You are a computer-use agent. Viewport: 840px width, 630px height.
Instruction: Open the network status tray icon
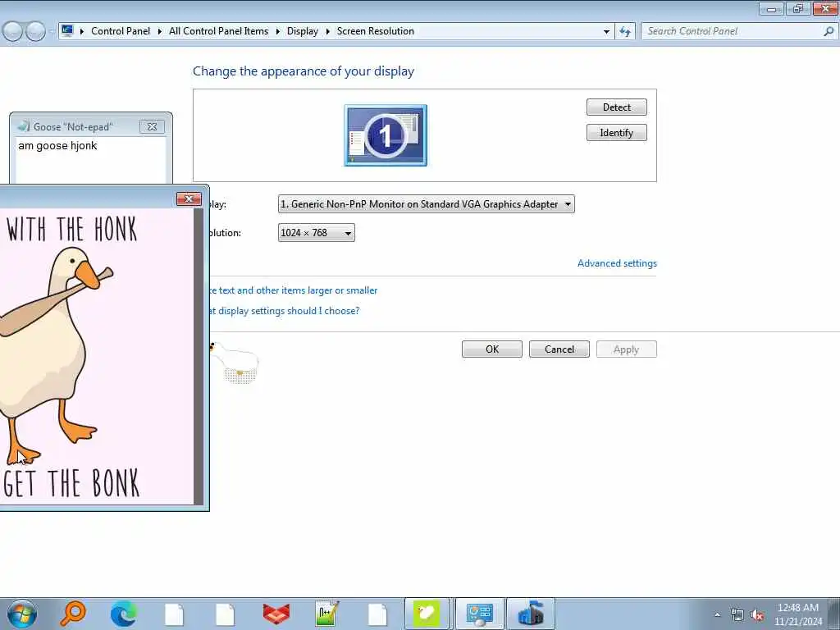coord(737,615)
